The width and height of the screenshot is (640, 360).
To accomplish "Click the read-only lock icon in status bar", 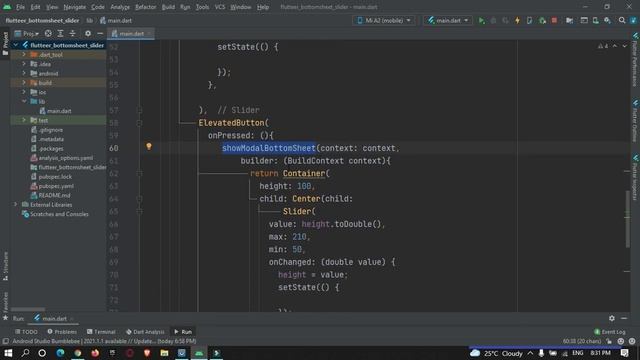I will (609, 341).
